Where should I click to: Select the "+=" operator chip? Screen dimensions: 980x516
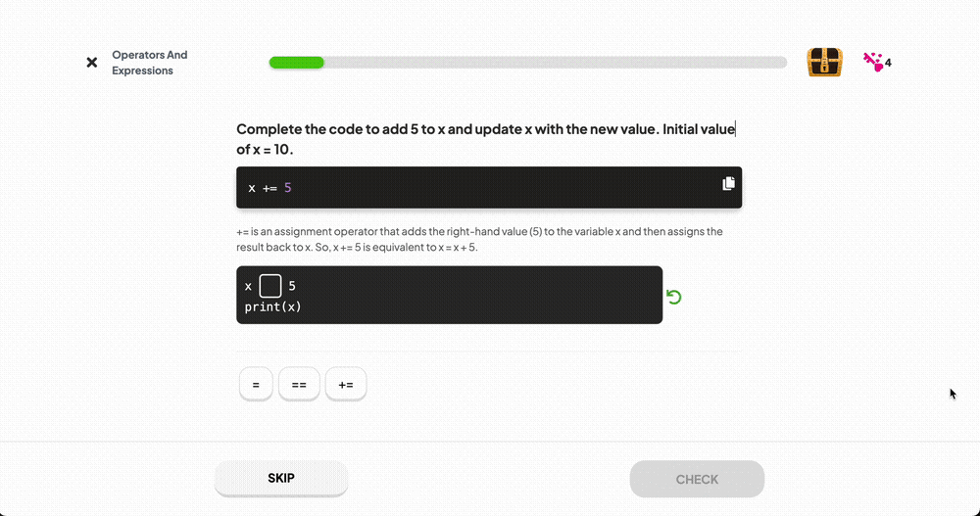[x=346, y=384]
